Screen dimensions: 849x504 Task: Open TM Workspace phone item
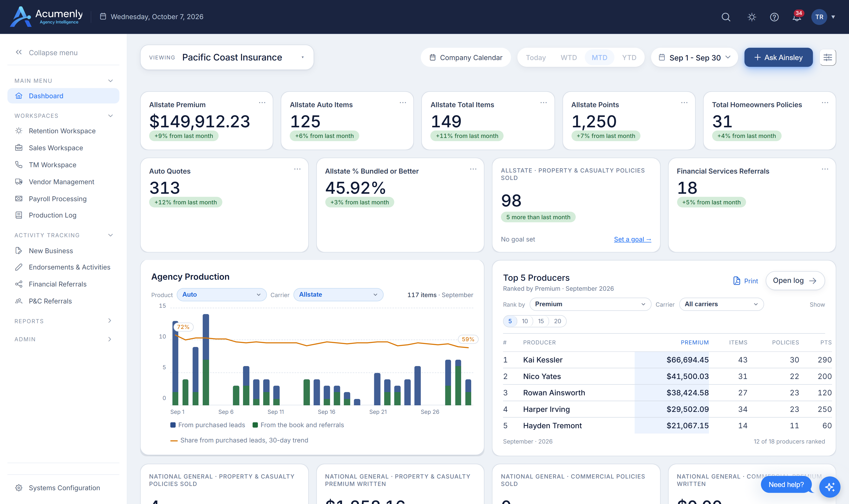63,165
